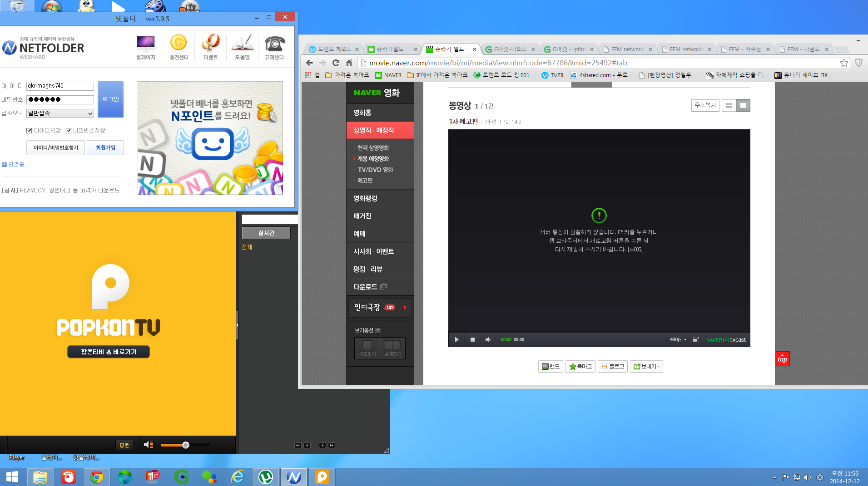Share to 밴드 button below the video
868x486 pixels.
click(551, 366)
